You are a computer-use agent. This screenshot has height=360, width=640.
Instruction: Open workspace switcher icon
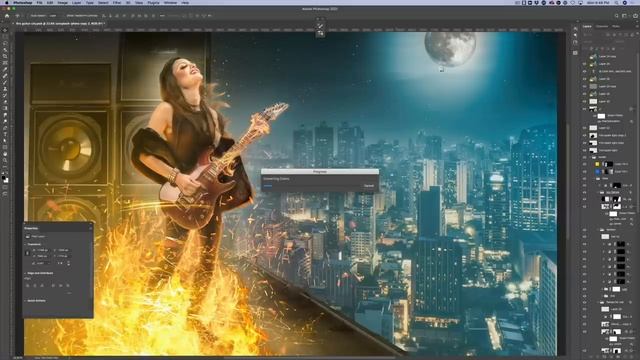coord(624,16)
